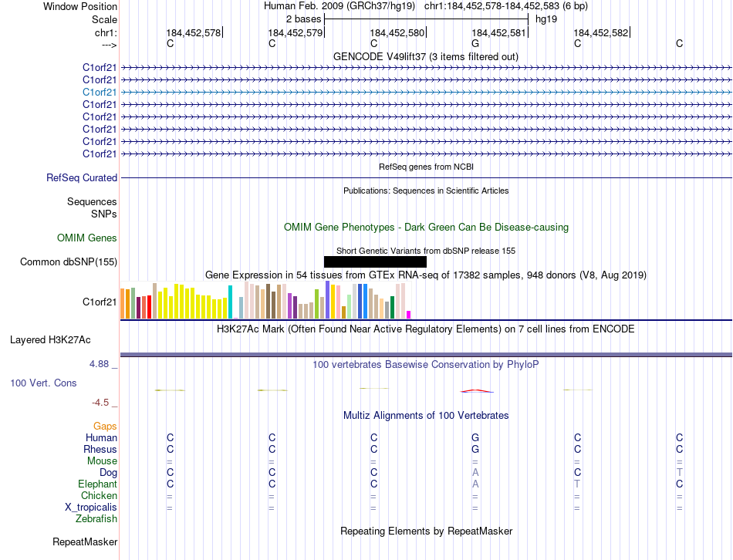This screenshot has height=560, width=733.
Task: Click the Gaps row label
Action: 105,426
